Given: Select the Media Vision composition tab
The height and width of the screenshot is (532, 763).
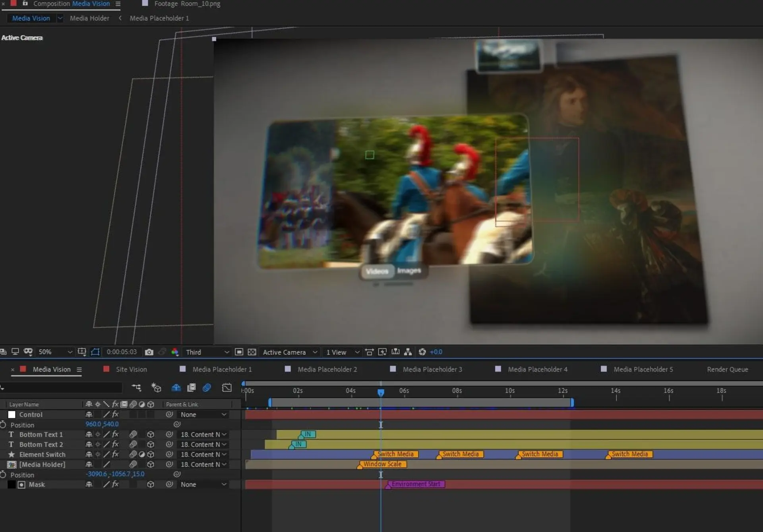Looking at the screenshot, I should (52, 369).
